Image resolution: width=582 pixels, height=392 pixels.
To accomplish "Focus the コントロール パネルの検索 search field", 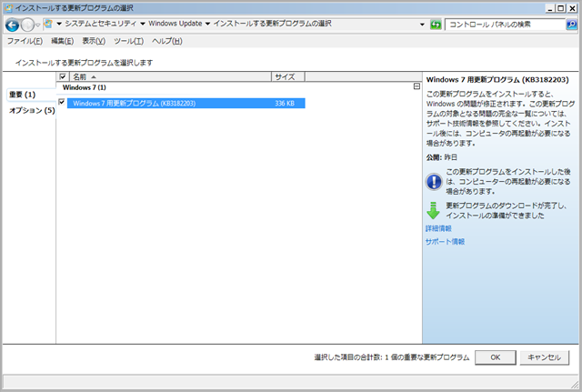I will tap(505, 25).
